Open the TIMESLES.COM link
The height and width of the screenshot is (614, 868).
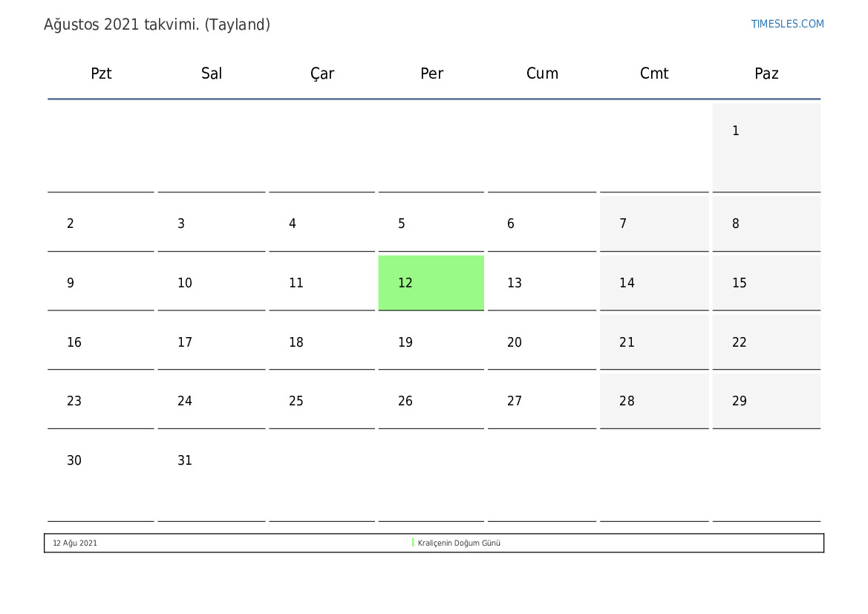click(x=787, y=24)
